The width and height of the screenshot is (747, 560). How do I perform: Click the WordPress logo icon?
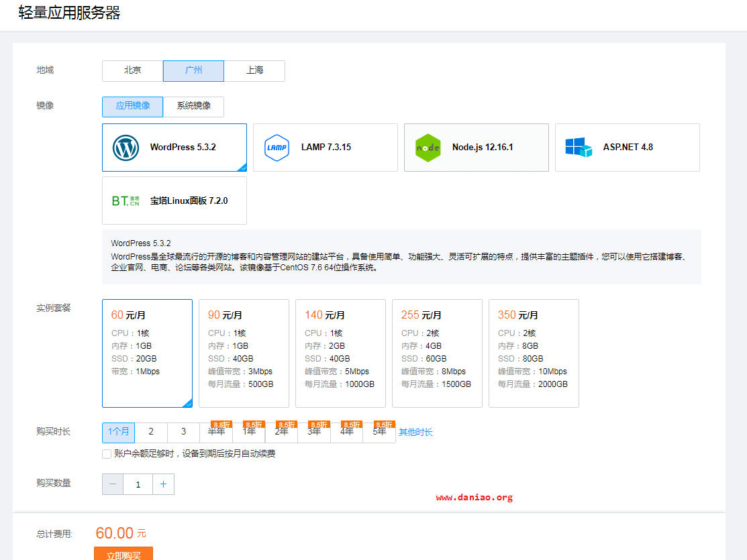pos(126,148)
